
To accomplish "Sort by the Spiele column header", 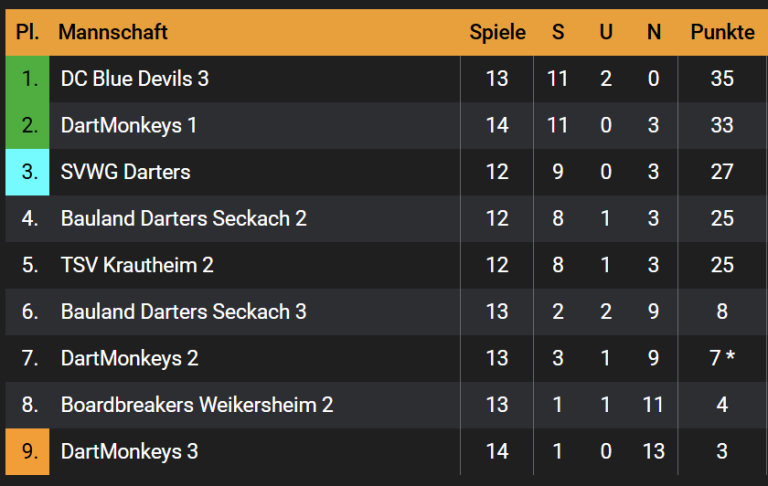I will (497, 32).
